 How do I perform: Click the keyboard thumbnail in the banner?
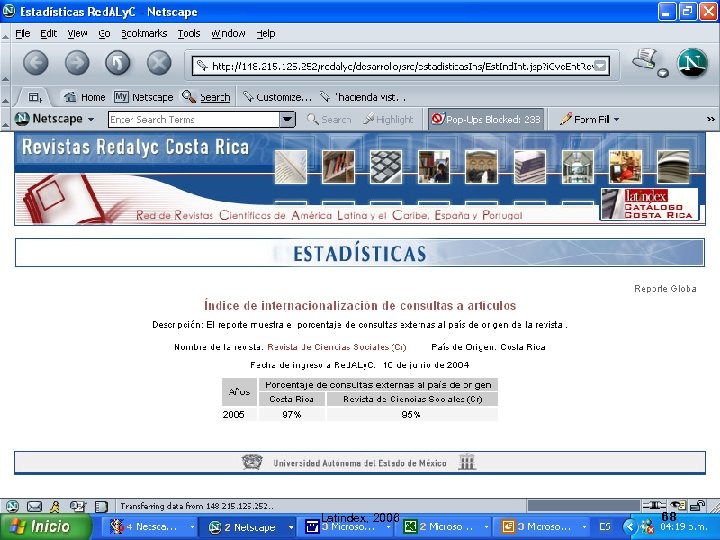[386, 167]
